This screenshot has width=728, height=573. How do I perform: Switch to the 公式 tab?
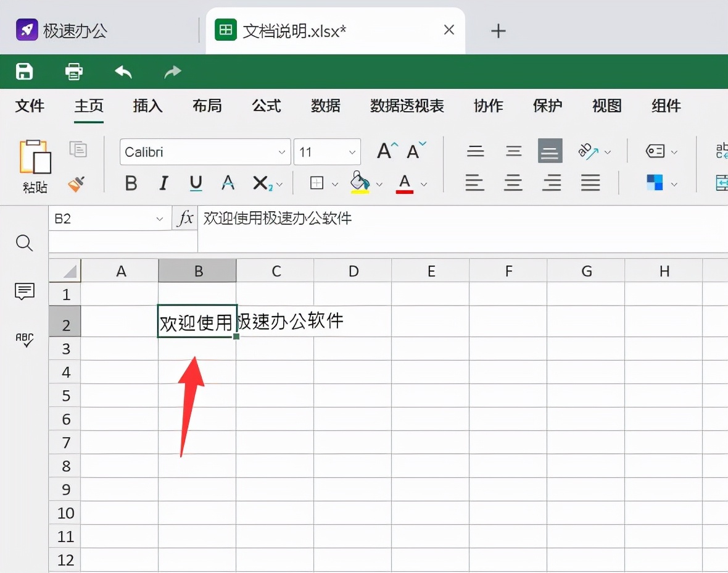coord(267,106)
